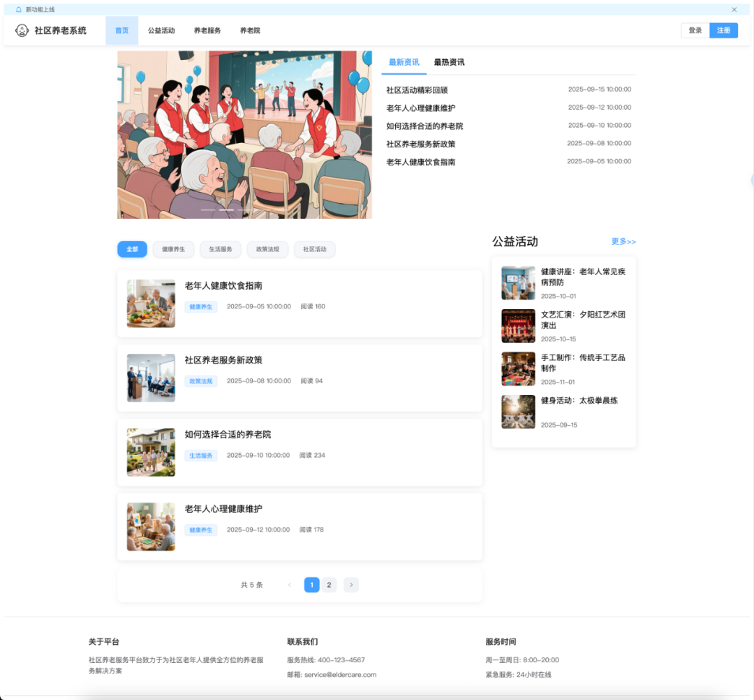Select the 全部 filter option
Screen dimensions: 754x700
(x=132, y=249)
